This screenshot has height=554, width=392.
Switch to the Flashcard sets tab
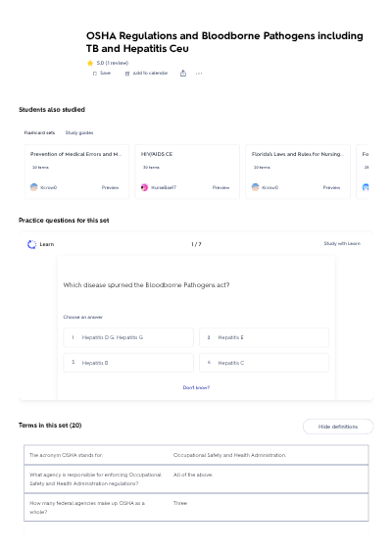coord(39,132)
